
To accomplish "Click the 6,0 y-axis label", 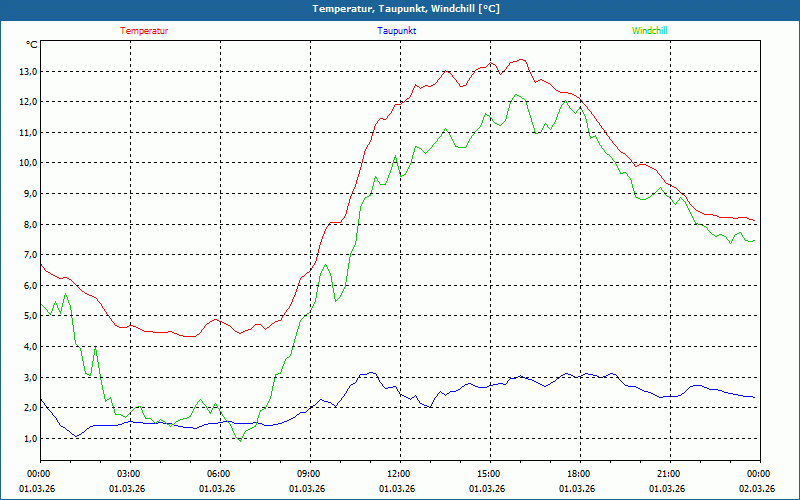I will click(x=31, y=286).
